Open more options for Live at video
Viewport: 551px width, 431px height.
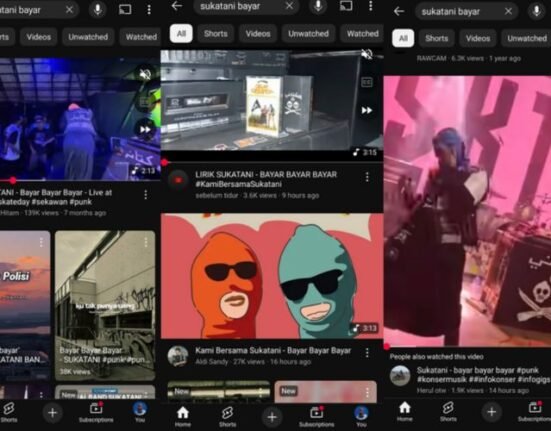point(145,195)
